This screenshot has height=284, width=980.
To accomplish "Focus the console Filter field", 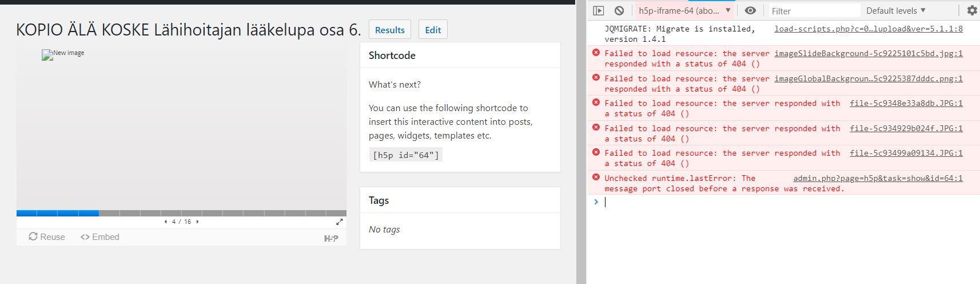I will [814, 10].
